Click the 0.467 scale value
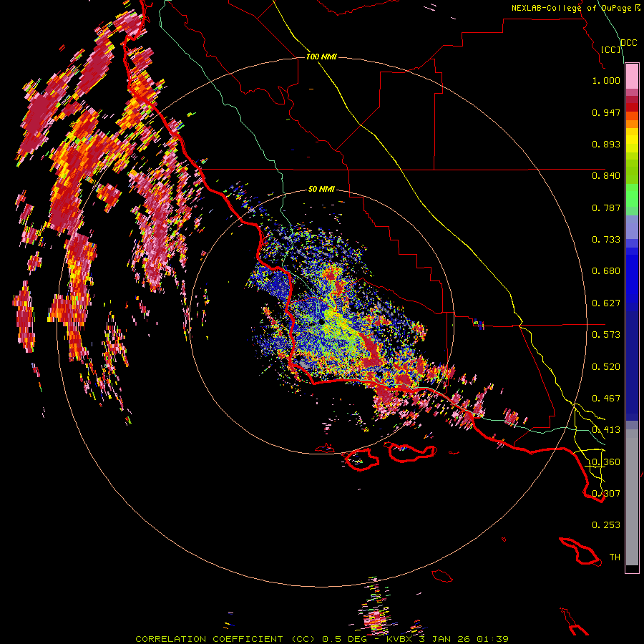The width and height of the screenshot is (644, 644). 606,399
